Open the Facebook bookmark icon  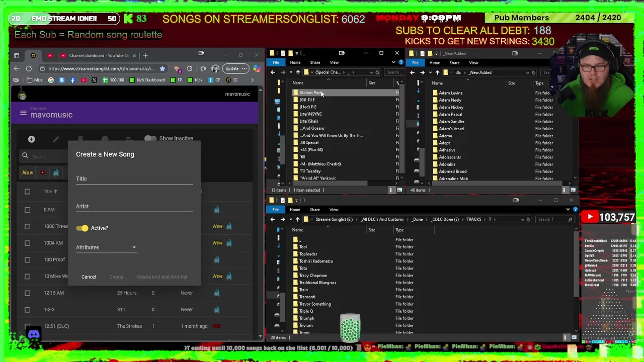(72, 80)
